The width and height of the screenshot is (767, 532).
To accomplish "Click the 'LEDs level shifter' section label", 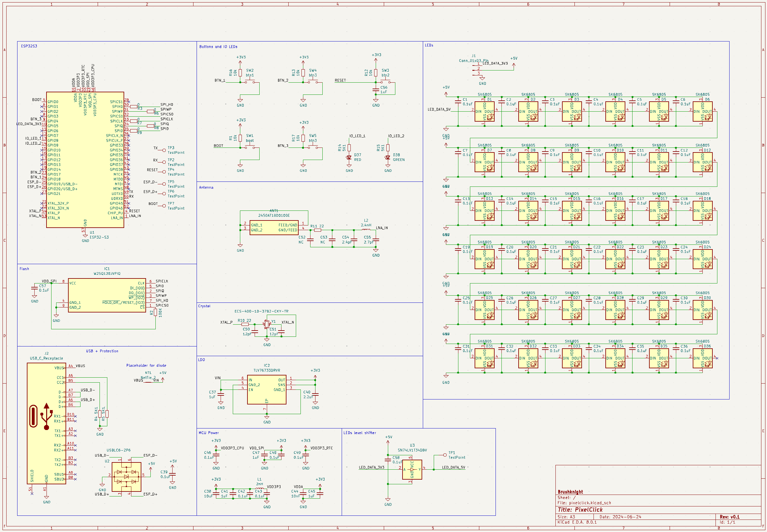I will [359, 433].
